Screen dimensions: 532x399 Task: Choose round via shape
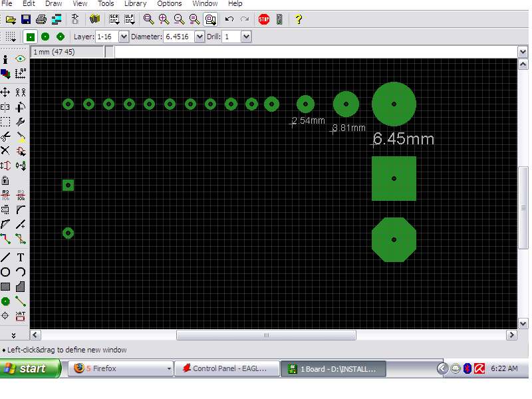(45, 37)
